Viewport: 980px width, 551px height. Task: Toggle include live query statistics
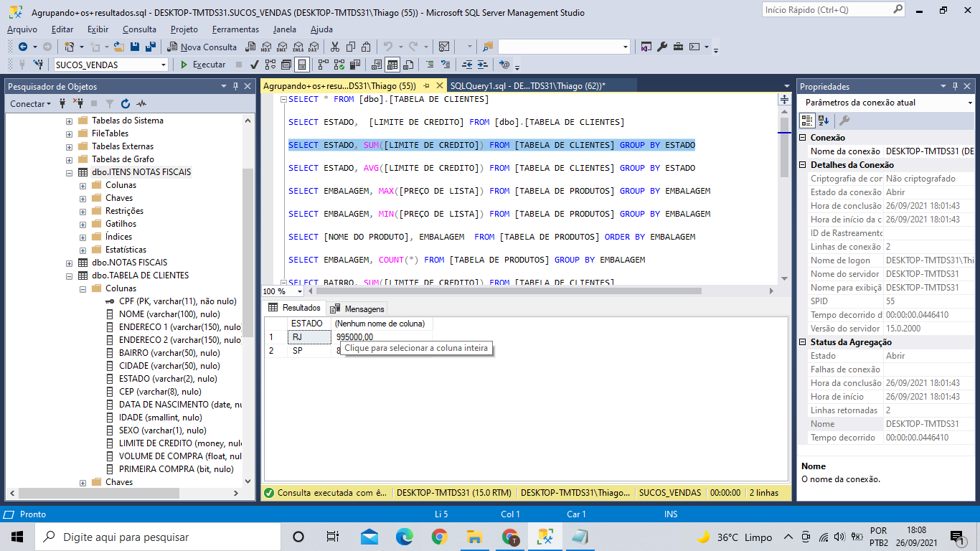(x=338, y=65)
